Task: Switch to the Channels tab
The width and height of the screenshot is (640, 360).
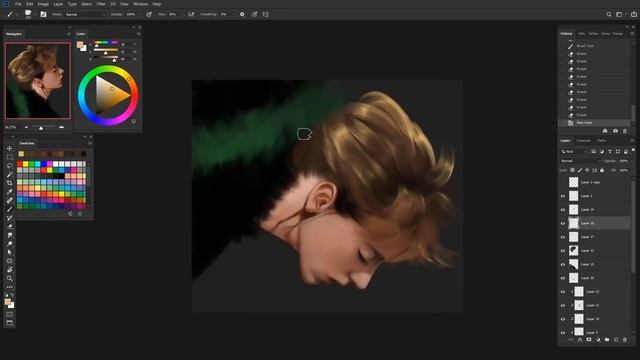Action: click(x=583, y=140)
